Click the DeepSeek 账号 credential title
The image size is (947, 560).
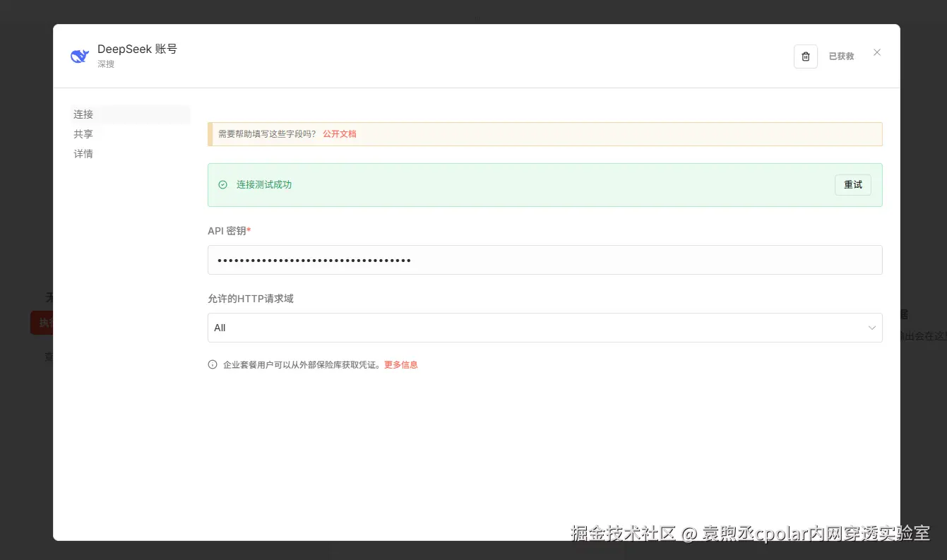pos(137,49)
